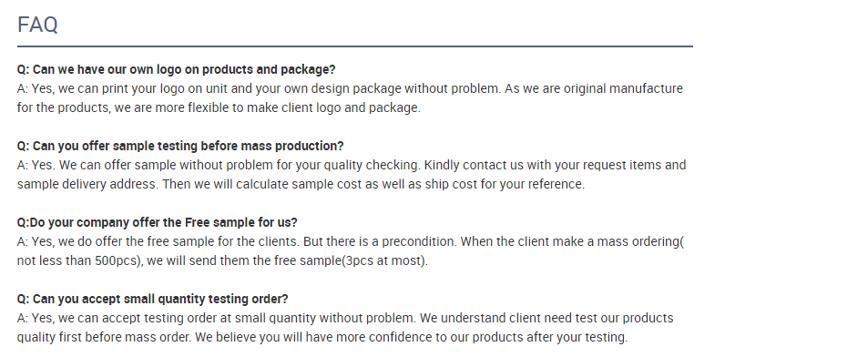Click the FAQ heading
Image resolution: width=868 pixels, height=357 pixels.
point(37,25)
